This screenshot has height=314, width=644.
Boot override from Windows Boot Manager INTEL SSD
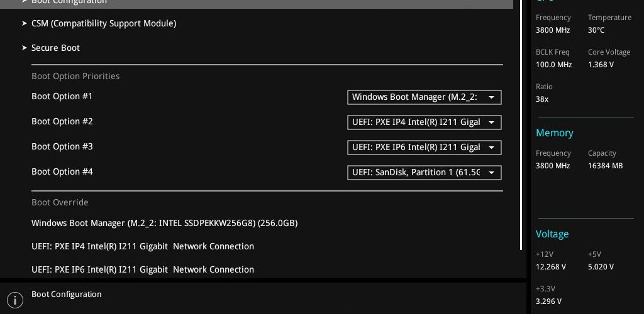click(x=165, y=224)
